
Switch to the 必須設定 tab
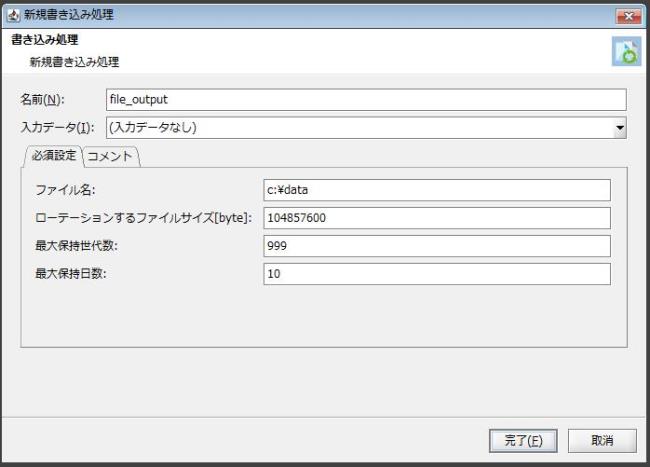pos(52,156)
